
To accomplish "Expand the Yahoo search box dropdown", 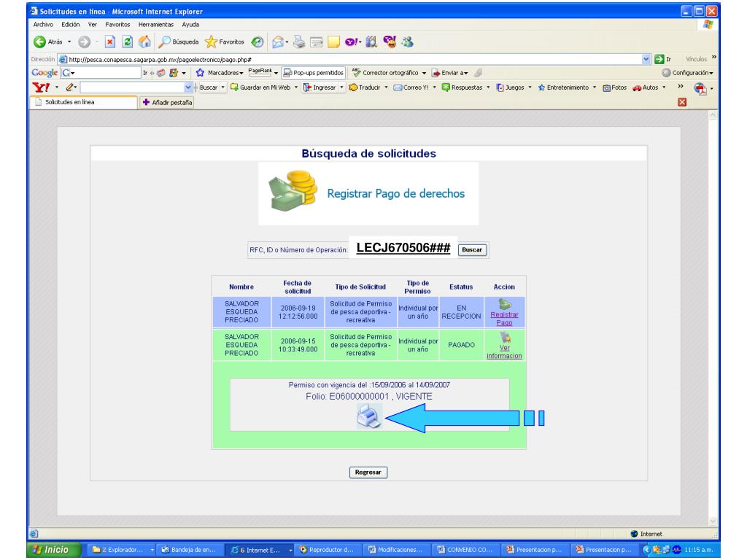I will [x=187, y=87].
